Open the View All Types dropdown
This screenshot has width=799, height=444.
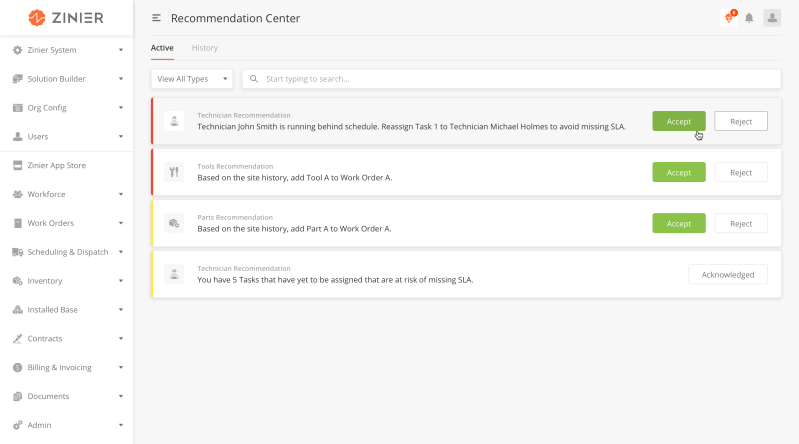coord(194,78)
